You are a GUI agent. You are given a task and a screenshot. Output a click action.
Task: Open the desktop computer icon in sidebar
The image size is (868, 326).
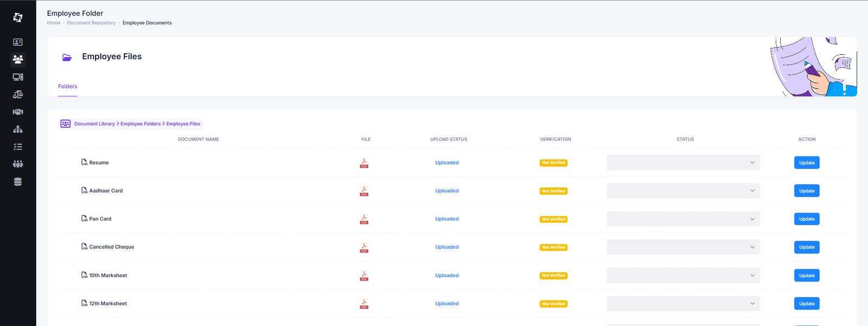click(x=18, y=77)
